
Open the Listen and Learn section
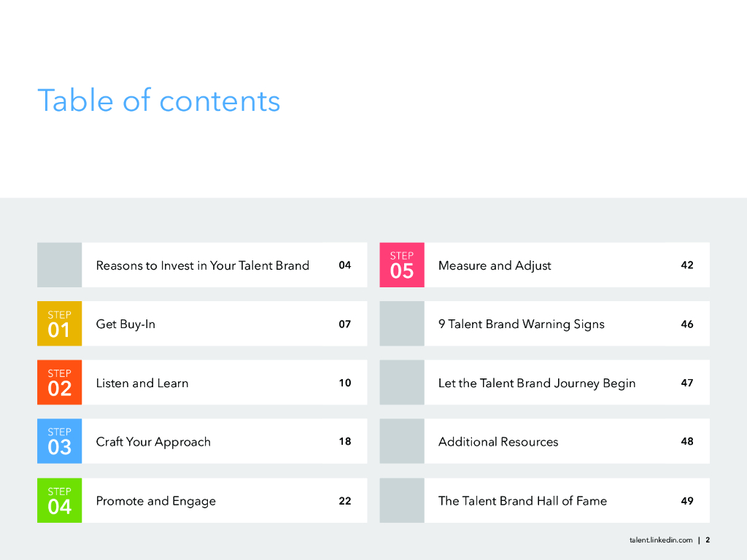tap(142, 384)
